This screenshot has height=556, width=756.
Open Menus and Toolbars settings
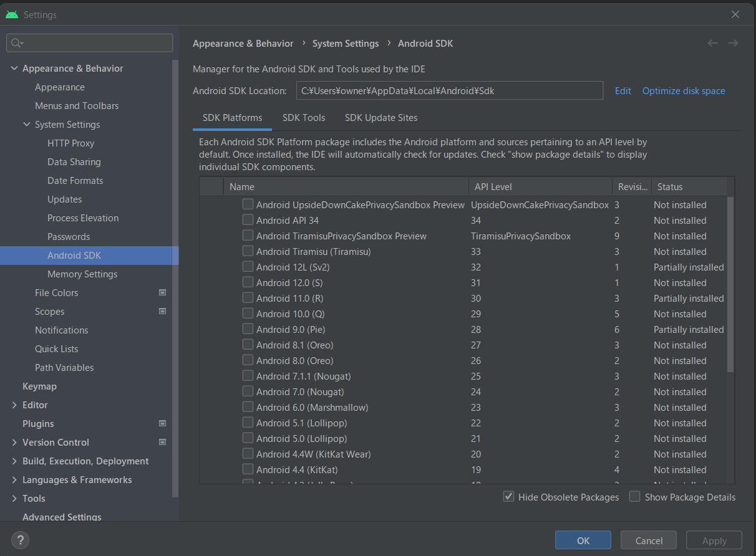point(77,106)
